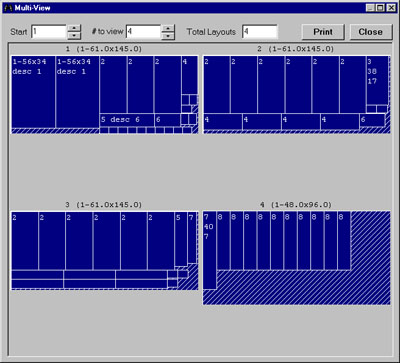Select layout 2 title '2 (1-61.0x145.0)'
This screenshot has width=400, height=363.
click(x=295, y=49)
